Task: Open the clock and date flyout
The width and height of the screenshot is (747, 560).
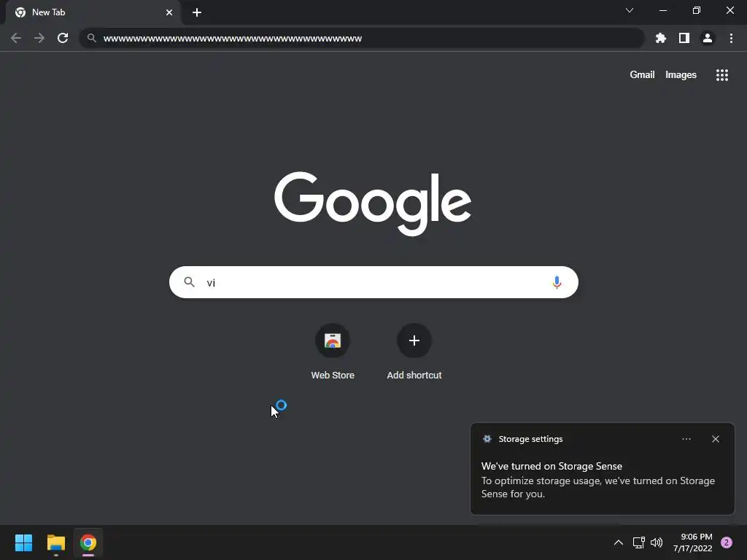Action: (692, 542)
